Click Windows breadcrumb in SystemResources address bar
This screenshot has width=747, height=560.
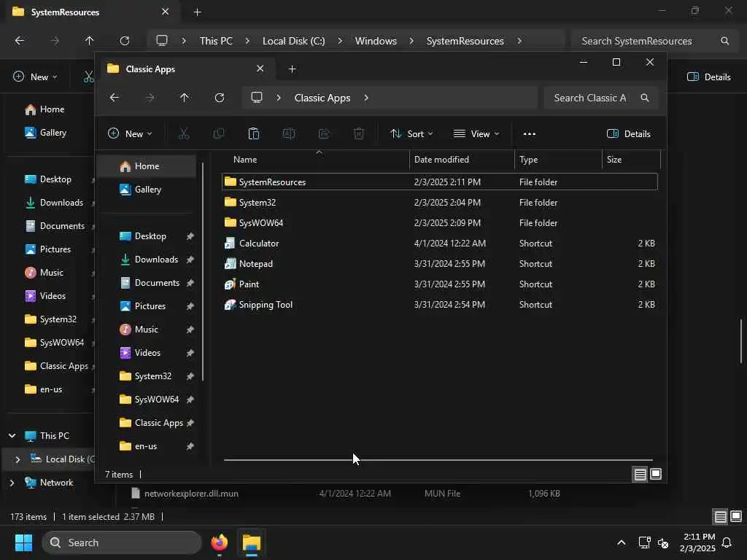[x=376, y=41]
